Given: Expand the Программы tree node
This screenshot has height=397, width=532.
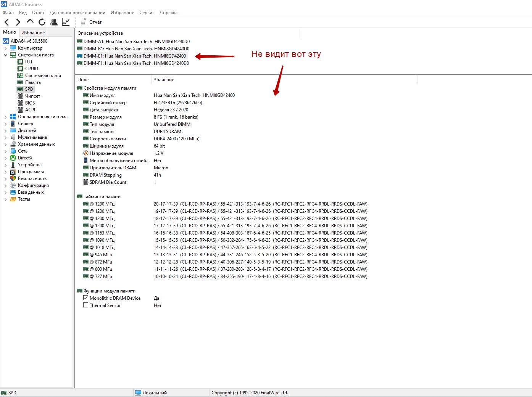Looking at the screenshot, I should coord(5,172).
